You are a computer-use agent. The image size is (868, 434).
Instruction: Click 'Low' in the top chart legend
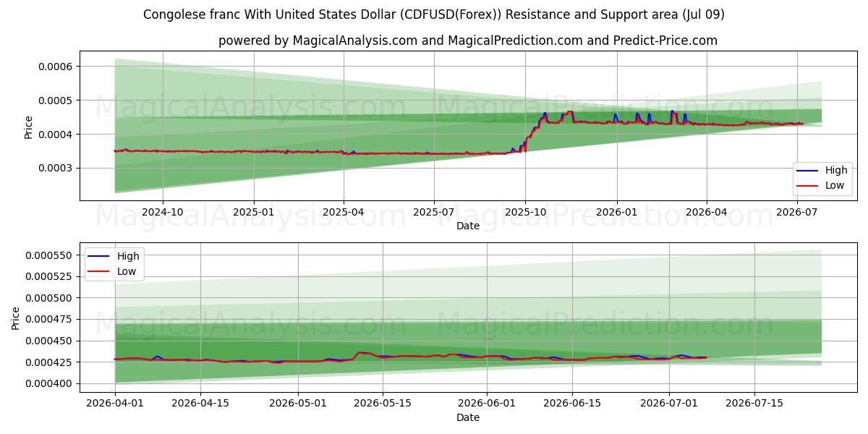835,186
